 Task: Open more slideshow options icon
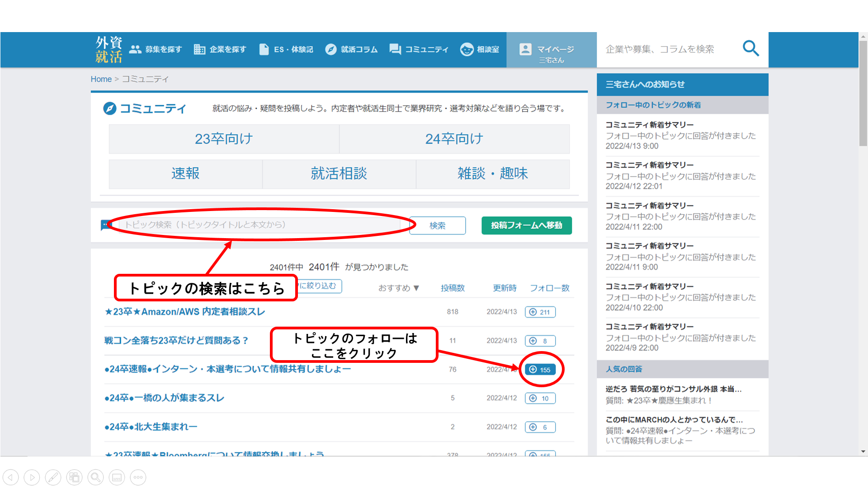point(138,477)
